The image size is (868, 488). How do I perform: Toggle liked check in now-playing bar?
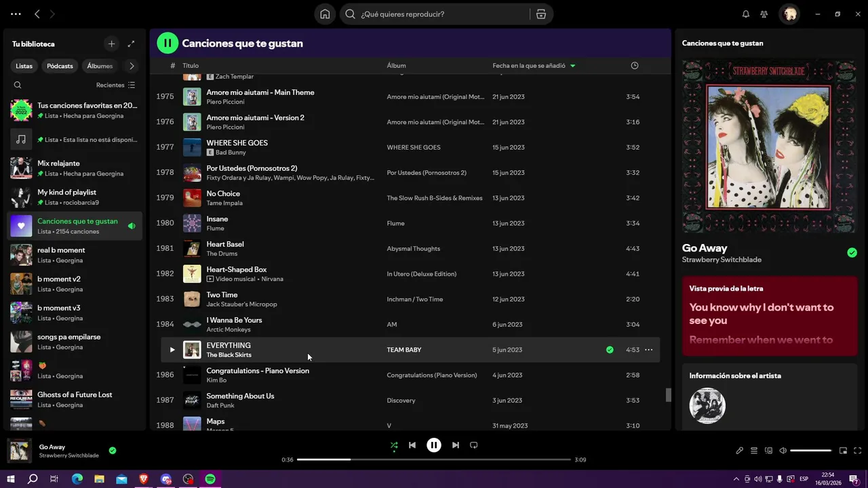click(x=113, y=450)
